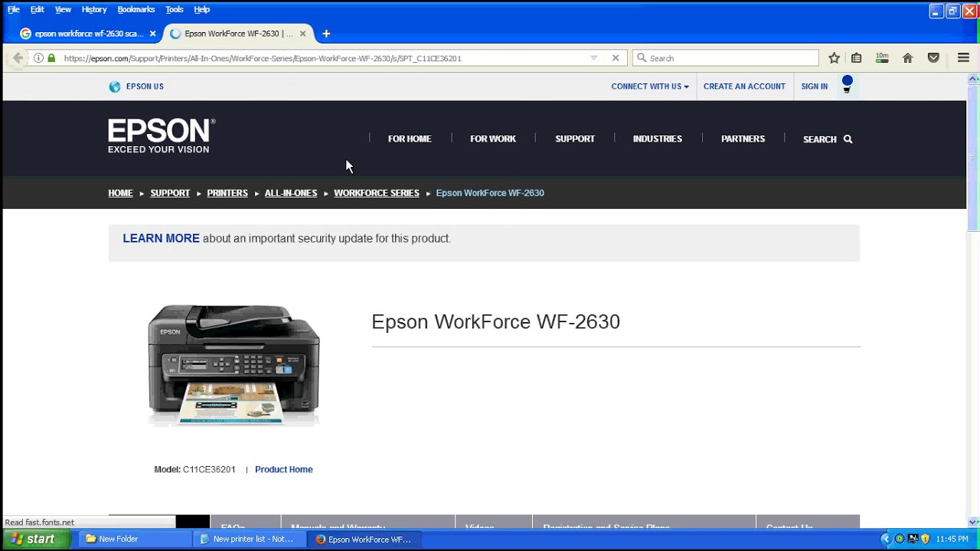
Task: Click ALL-IN-ONES breadcrumb link
Action: (x=291, y=193)
